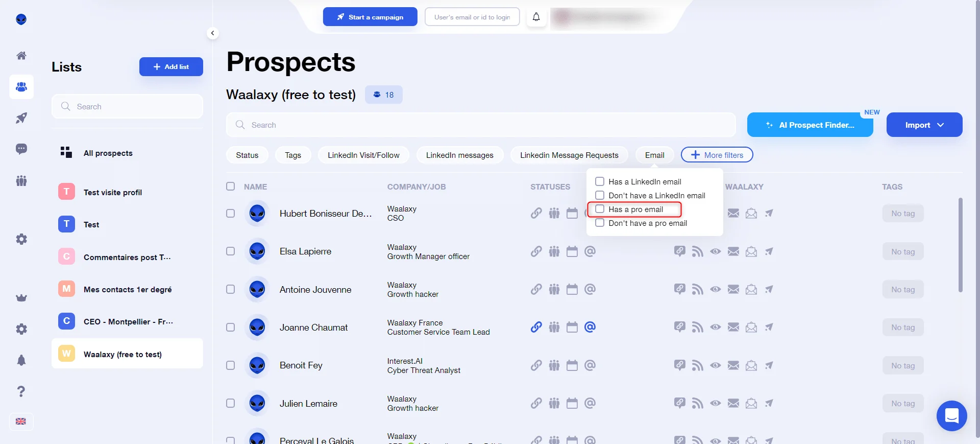The height and width of the screenshot is (444, 980).
Task: Click the open envelope icon for Benoit Fey
Action: (751, 365)
